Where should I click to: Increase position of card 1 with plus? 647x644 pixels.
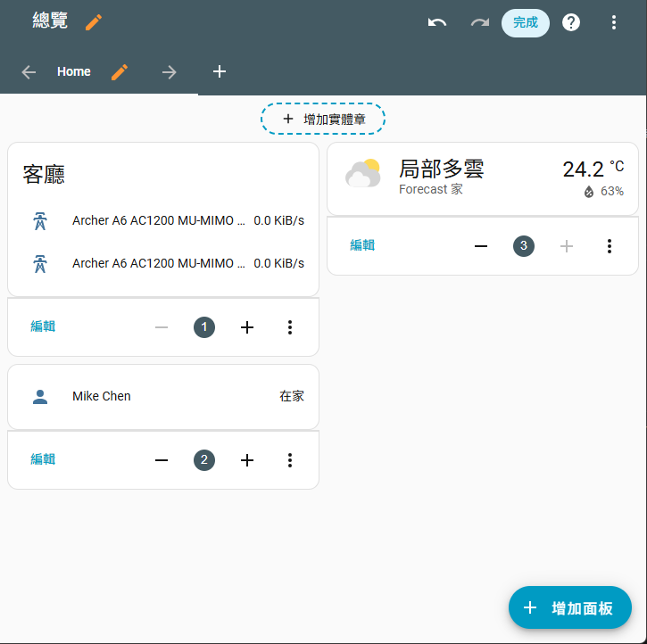pyautogui.click(x=247, y=327)
